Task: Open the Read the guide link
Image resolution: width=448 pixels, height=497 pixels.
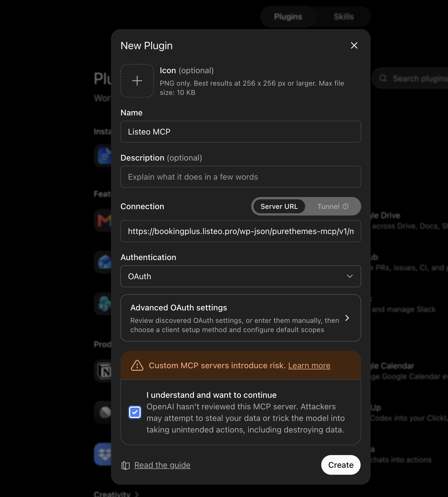Action: (162, 465)
